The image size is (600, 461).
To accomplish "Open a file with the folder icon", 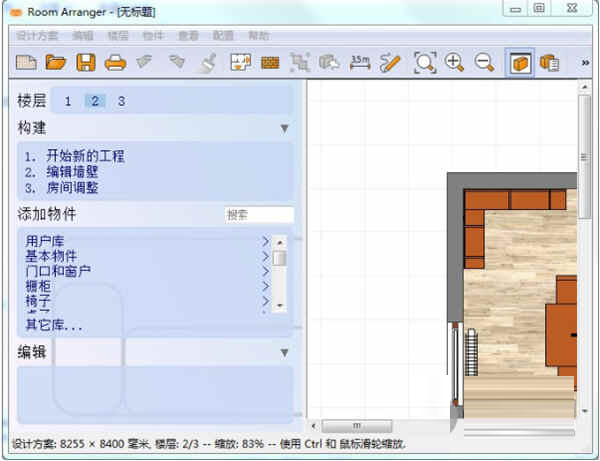I will coord(56,63).
